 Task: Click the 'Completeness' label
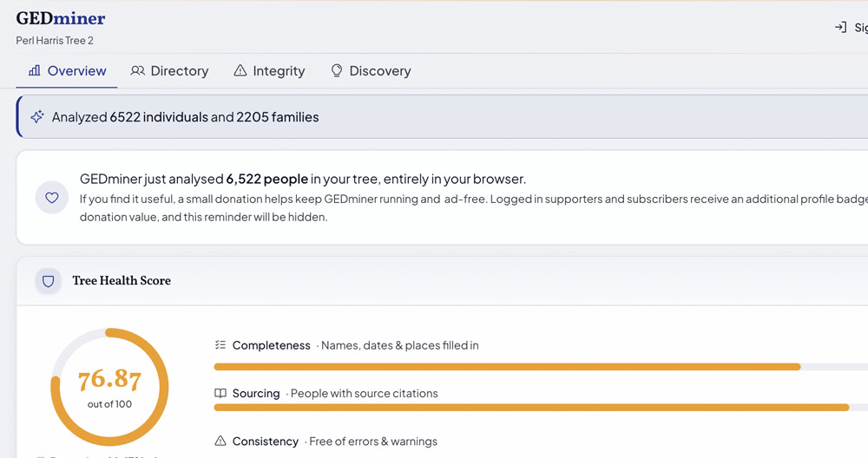pyautogui.click(x=271, y=345)
